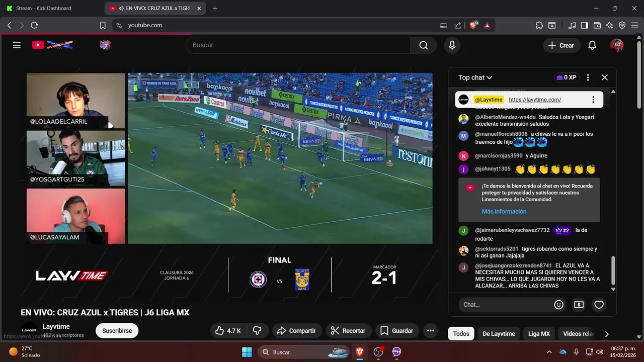Expand the Top chat dropdown
This screenshot has width=644, height=362.
coord(475,77)
